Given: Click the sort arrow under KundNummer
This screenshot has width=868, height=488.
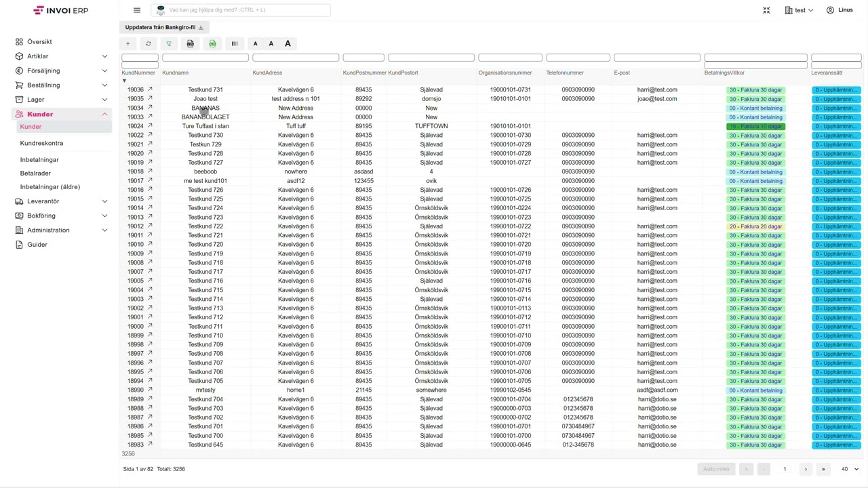Looking at the screenshot, I should pos(124,81).
